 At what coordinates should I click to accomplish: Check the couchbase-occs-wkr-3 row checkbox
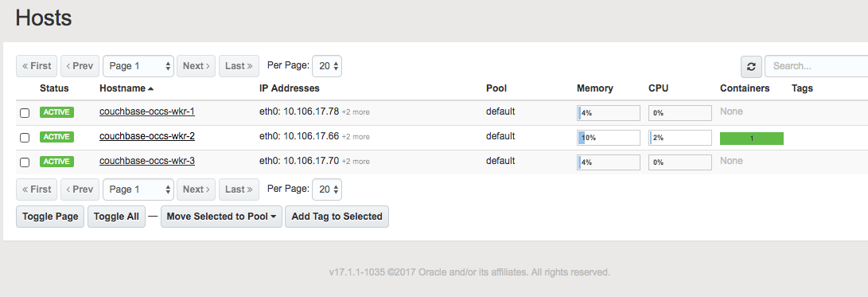pos(25,162)
